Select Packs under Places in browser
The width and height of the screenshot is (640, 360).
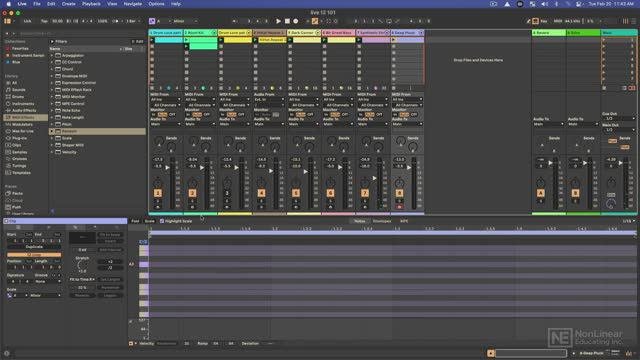pyautogui.click(x=17, y=193)
